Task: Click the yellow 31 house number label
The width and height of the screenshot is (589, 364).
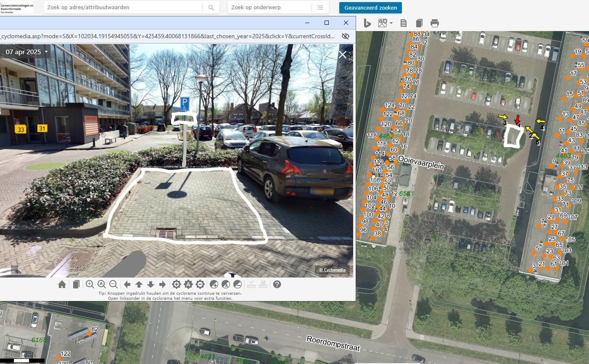Action: click(42, 128)
